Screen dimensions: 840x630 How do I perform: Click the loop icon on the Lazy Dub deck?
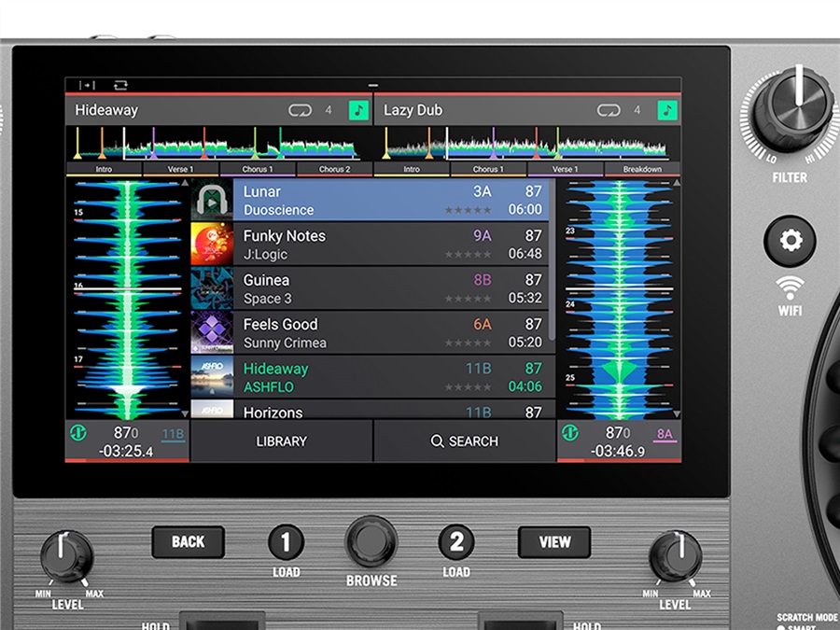click(x=609, y=109)
